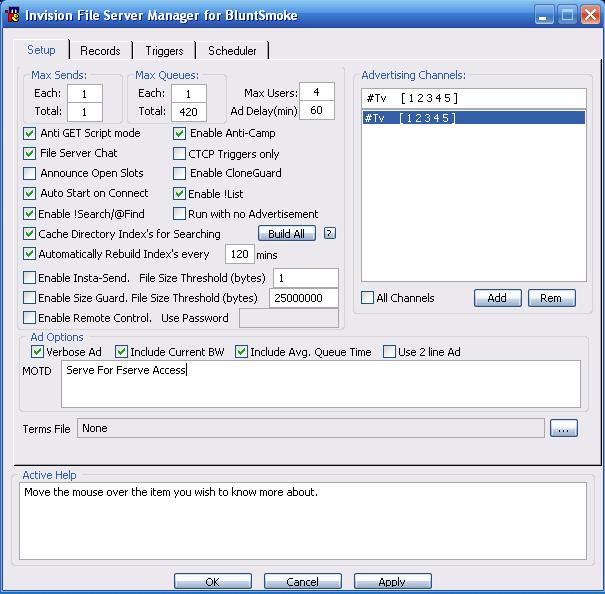Image resolution: width=605 pixels, height=594 pixels.
Task: Click the question mark help button beside Build All
Action: tap(329, 233)
